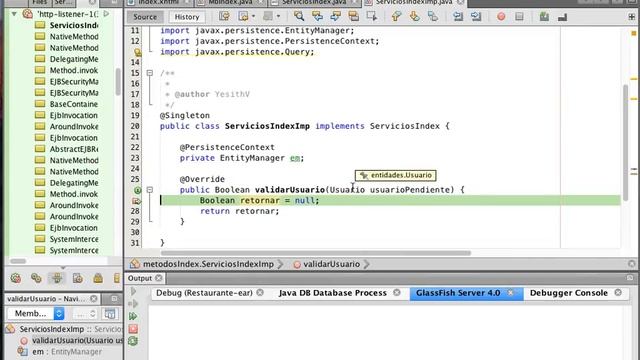
Task: Collapse validarUsuario method fold marker
Action: [x=150, y=190]
